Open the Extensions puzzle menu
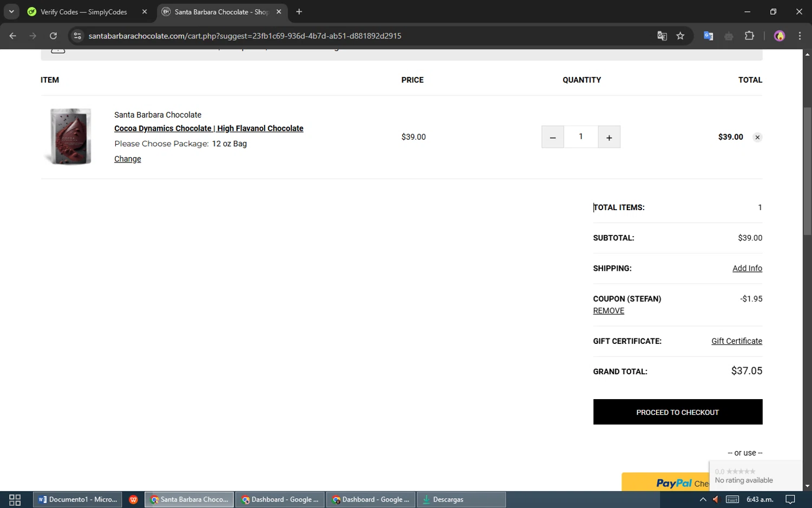The image size is (812, 508). [x=749, y=36]
